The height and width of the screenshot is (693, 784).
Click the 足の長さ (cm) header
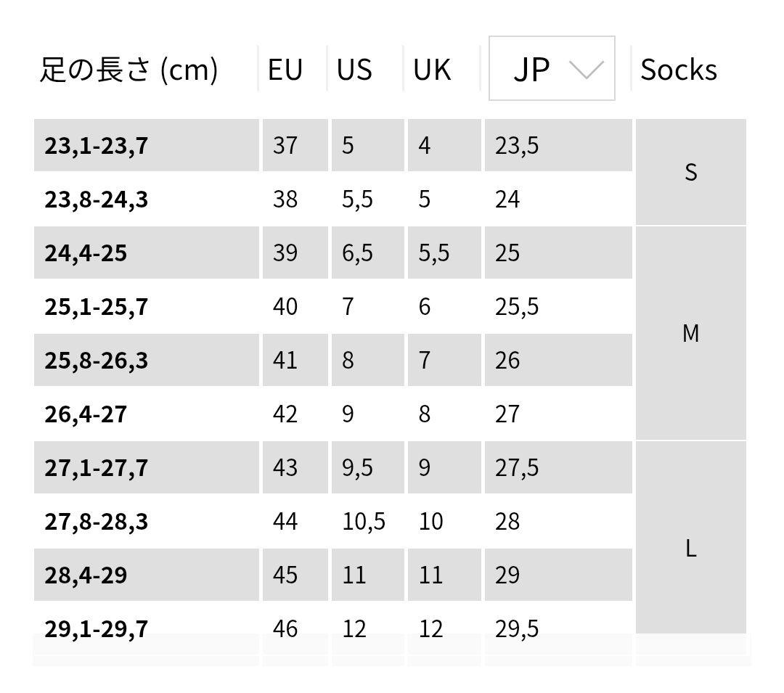click(128, 70)
